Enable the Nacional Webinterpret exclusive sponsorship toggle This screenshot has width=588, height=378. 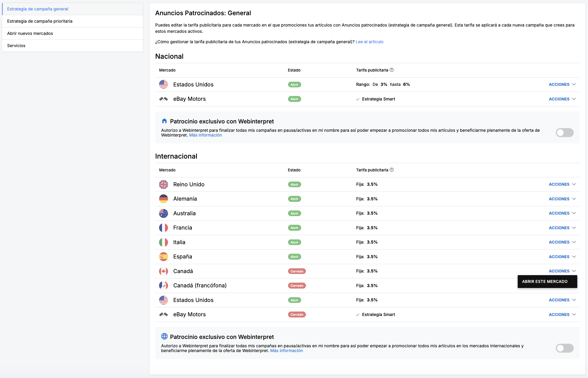click(x=564, y=133)
